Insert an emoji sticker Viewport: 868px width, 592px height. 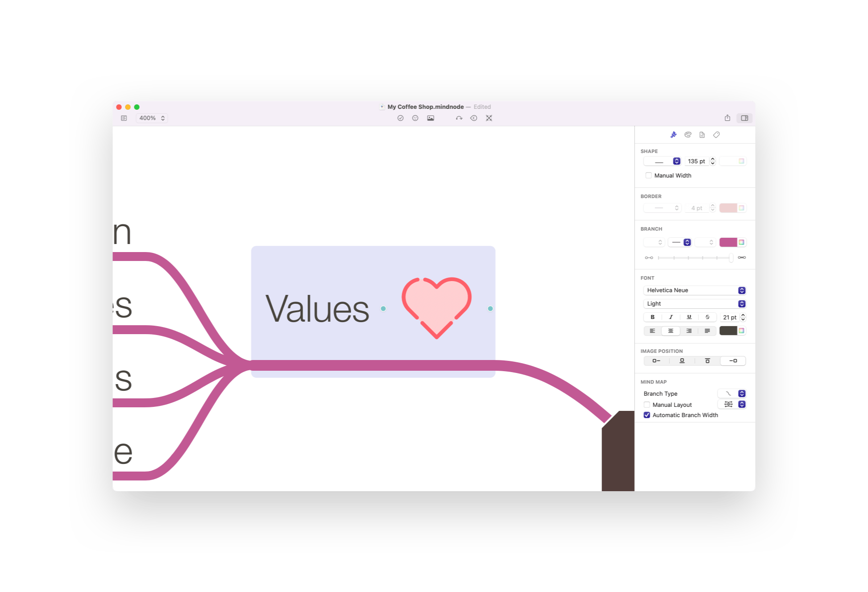point(415,118)
